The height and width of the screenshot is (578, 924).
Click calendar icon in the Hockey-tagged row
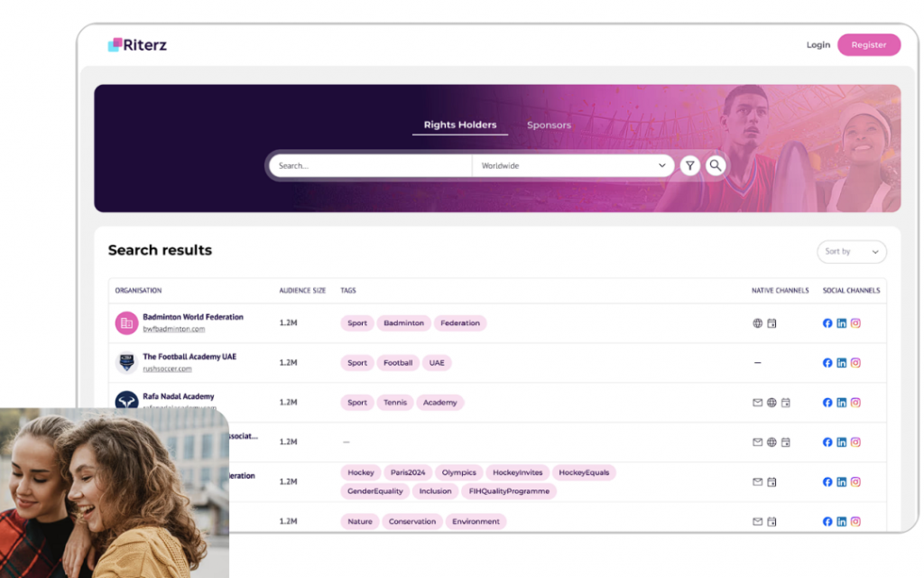772,482
